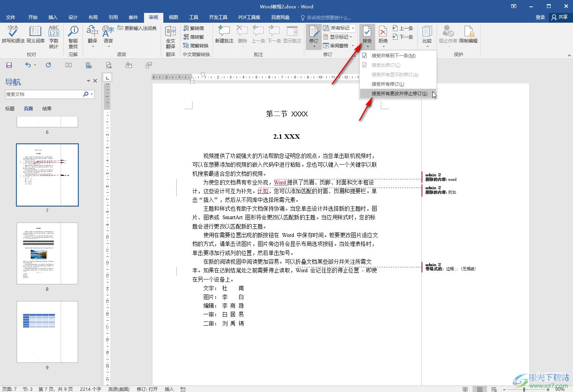573x392 pixels.
Task: Switch to print layout view in status bar
Action: click(x=480, y=389)
